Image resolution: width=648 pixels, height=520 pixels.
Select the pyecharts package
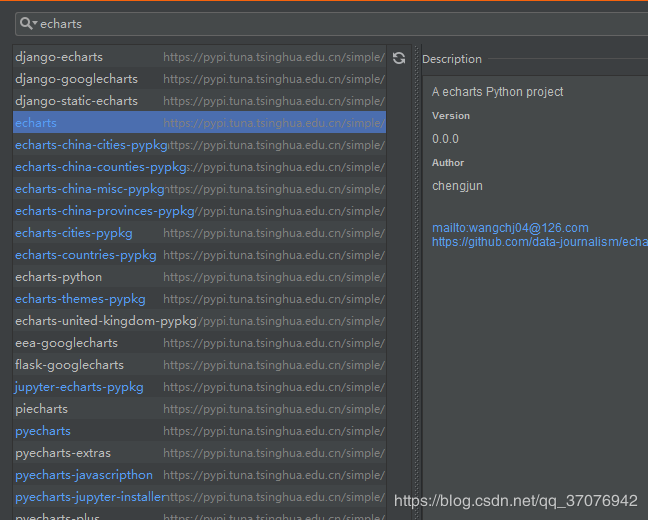pos(200,431)
